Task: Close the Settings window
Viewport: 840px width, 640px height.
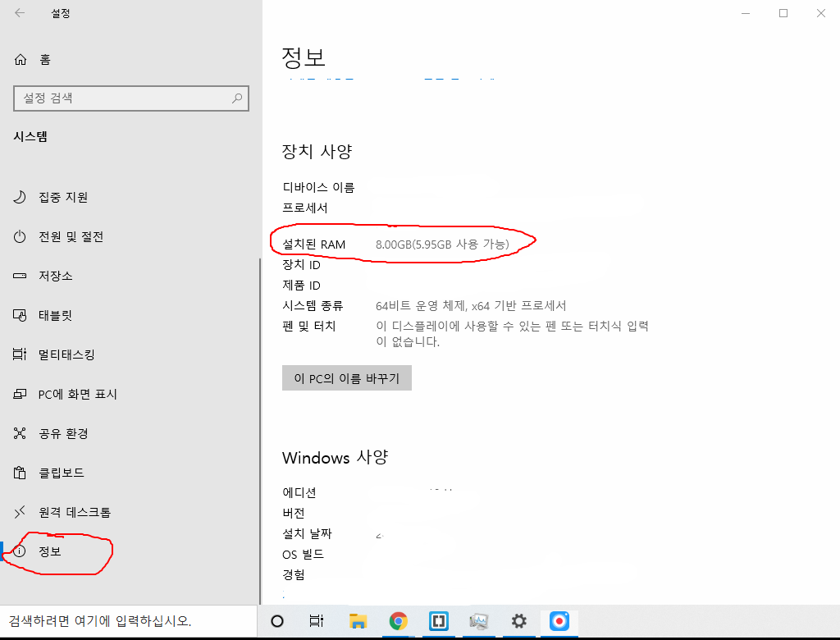Action: (x=820, y=13)
